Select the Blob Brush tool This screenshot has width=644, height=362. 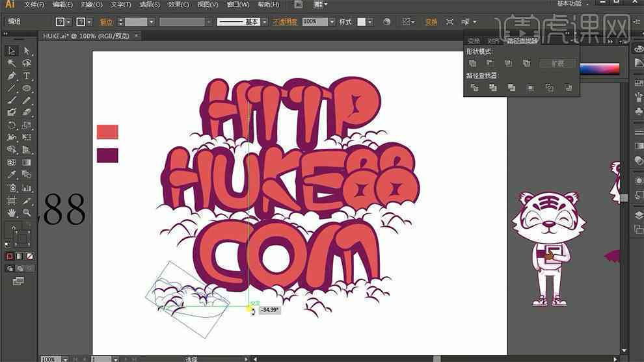12,112
